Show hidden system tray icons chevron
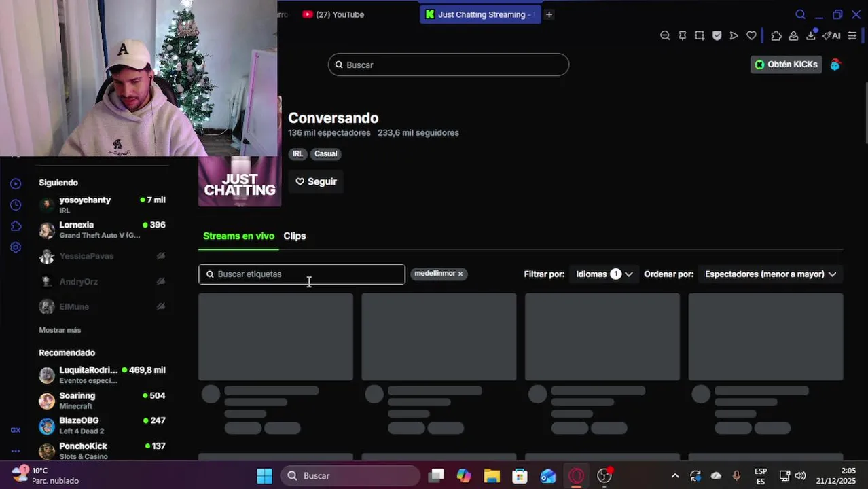This screenshot has width=868, height=489. (675, 476)
